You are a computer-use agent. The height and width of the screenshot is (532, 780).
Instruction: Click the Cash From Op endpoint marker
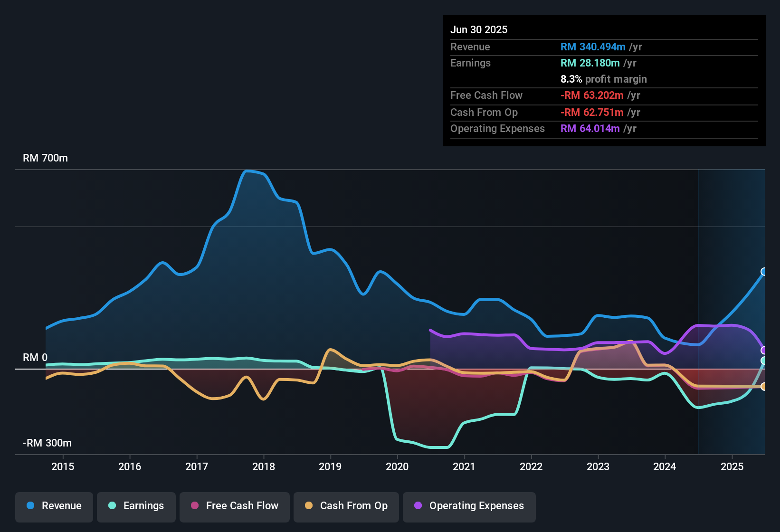point(764,387)
